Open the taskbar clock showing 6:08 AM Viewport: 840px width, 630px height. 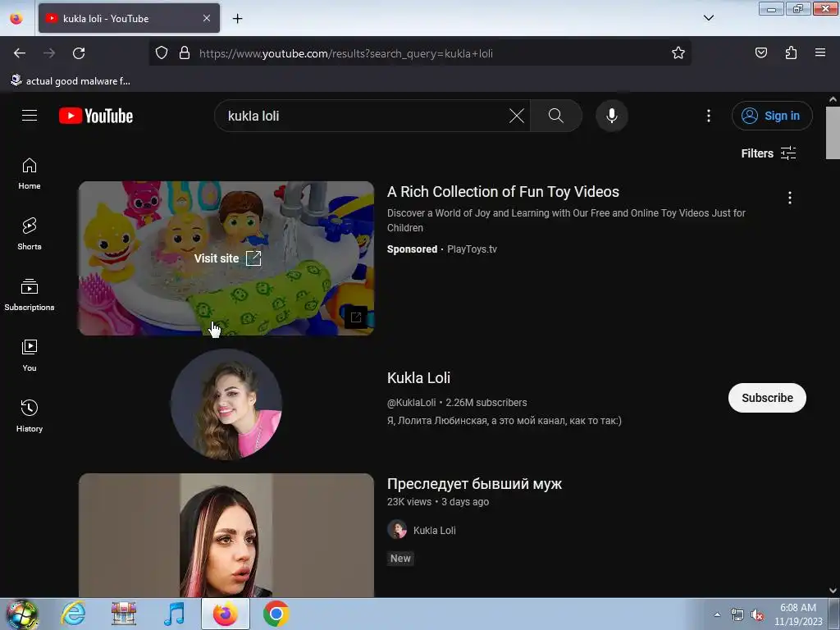point(798,614)
